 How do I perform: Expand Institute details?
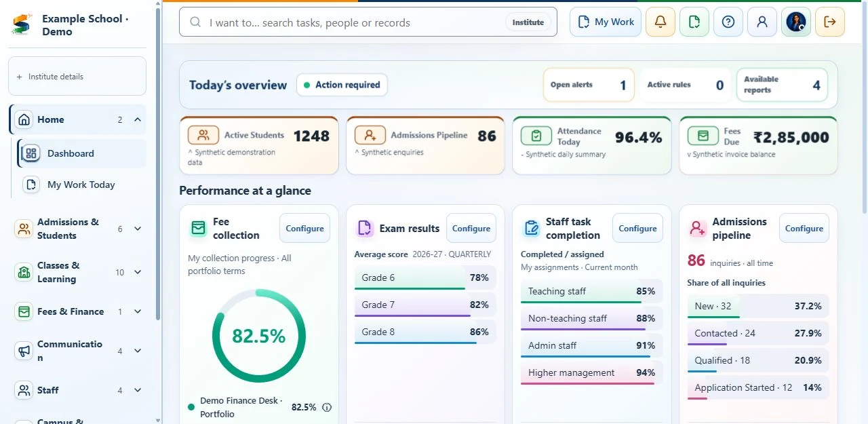pyautogui.click(x=77, y=76)
